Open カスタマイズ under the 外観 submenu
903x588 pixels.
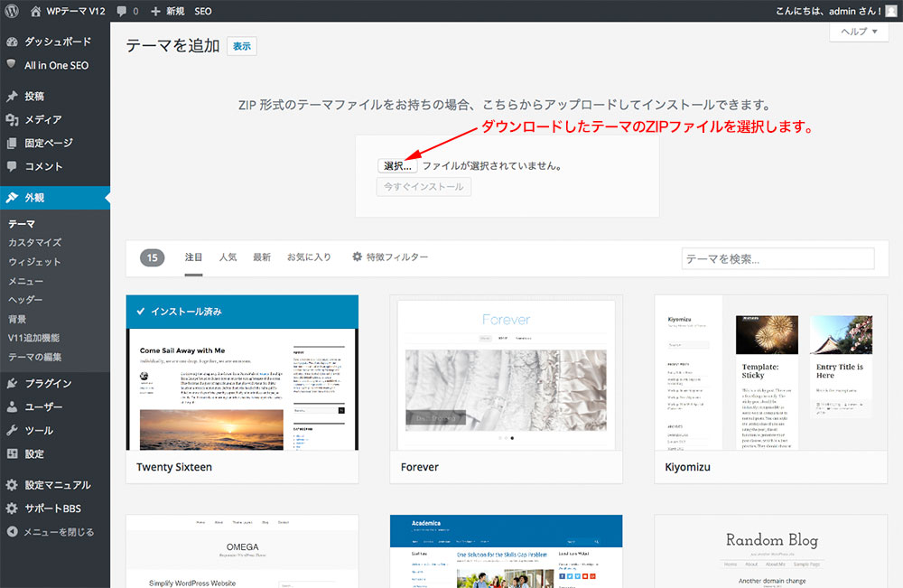(x=34, y=242)
